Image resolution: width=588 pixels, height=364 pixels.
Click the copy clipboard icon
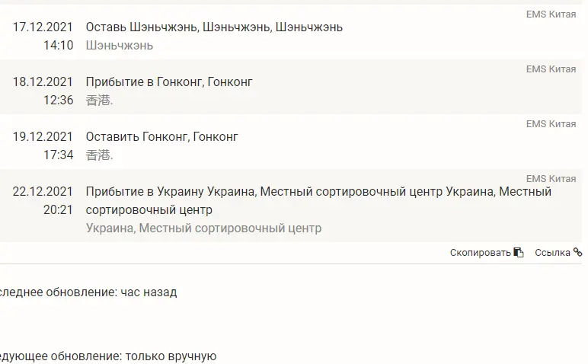(x=519, y=253)
